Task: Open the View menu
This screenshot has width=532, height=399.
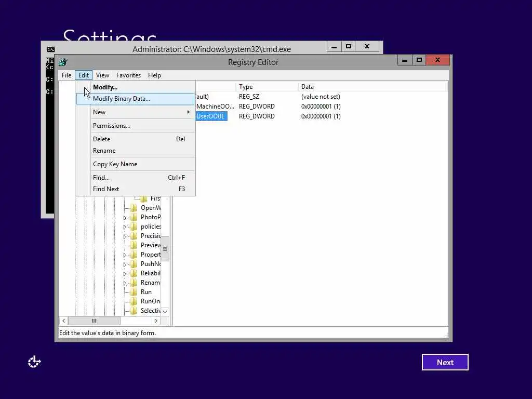Action: tap(102, 75)
